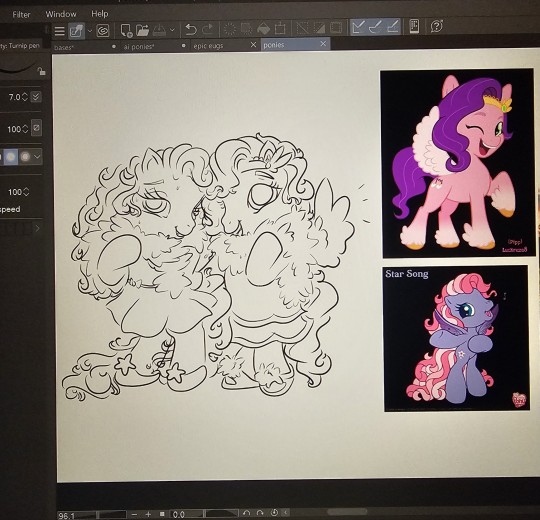Image resolution: width=540 pixels, height=520 pixels.
Task: Click the fill bucket icon in toolbar
Action: [263, 28]
